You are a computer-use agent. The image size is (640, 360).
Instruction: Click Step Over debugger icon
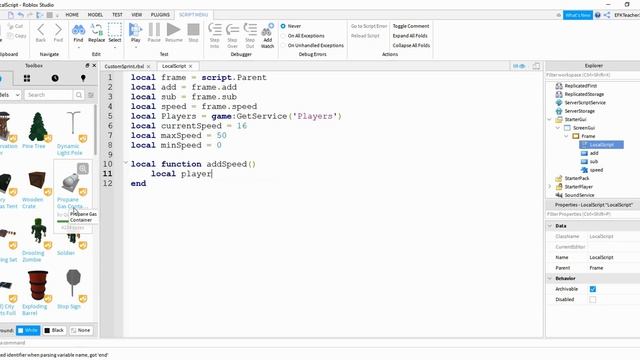tap(232, 30)
